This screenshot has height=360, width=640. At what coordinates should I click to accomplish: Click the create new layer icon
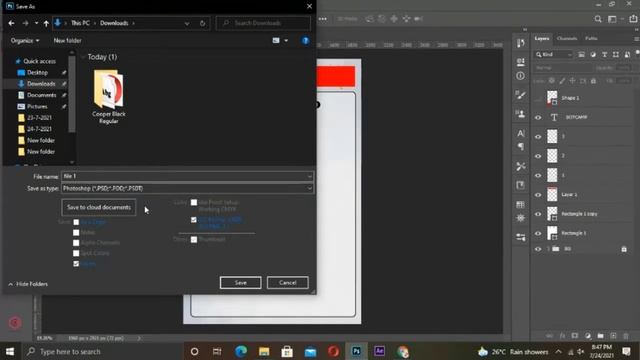[613, 336]
